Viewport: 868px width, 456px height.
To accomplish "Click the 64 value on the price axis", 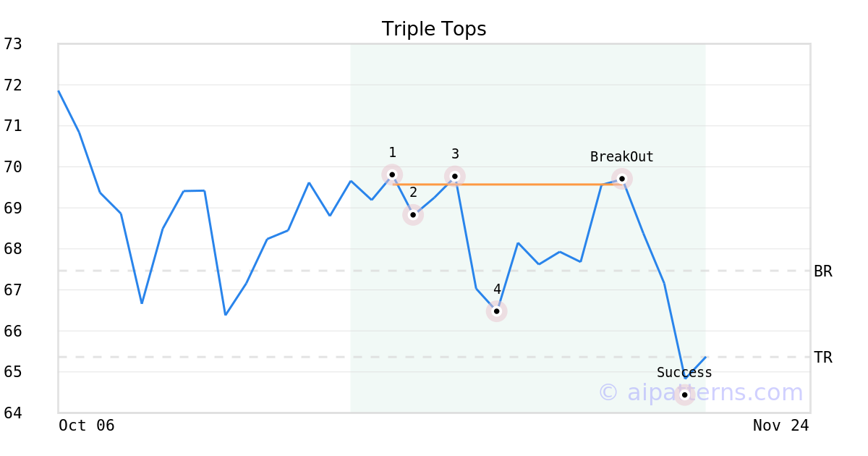I will [13, 413].
